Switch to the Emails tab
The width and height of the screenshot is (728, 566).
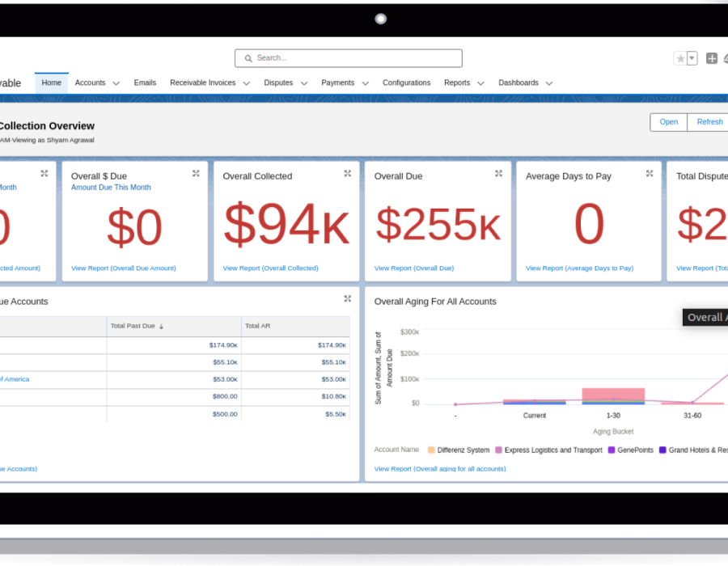[x=145, y=82]
